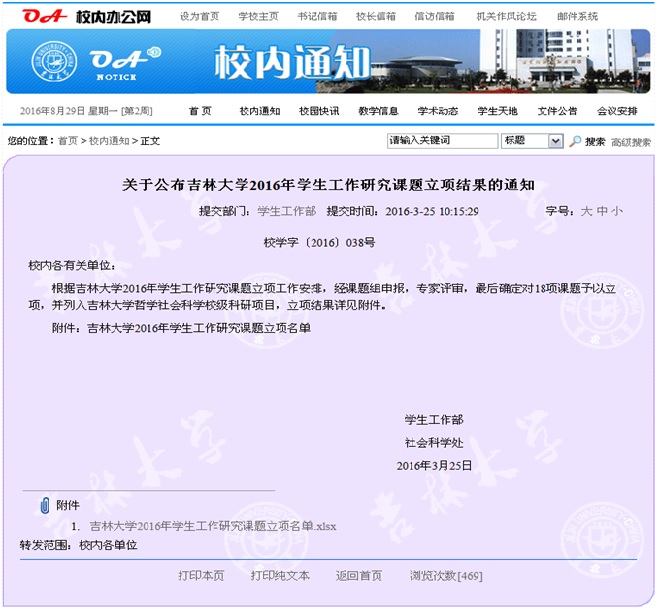The image size is (655, 609).
Task: Set font size to 大
Action: coord(587,211)
